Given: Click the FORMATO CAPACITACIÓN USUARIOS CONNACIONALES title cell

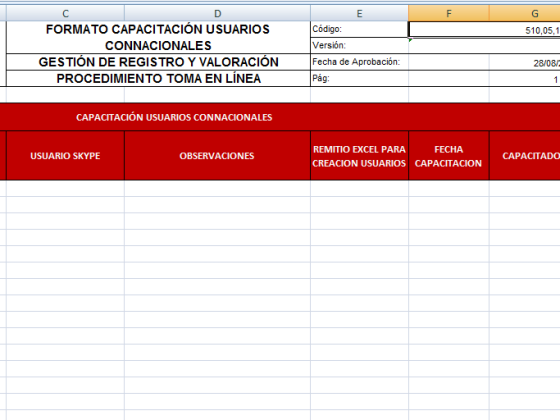Looking at the screenshot, I should pyautogui.click(x=158, y=38).
